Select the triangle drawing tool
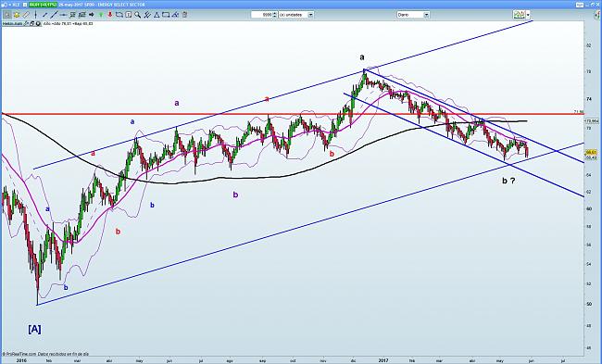Screen dimensions: 602x364 tap(157, 15)
